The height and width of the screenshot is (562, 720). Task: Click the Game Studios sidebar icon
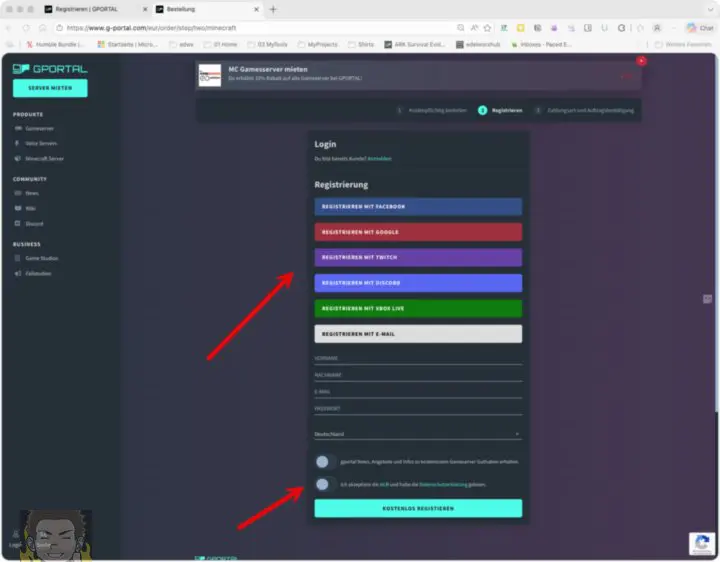[x=17, y=258]
